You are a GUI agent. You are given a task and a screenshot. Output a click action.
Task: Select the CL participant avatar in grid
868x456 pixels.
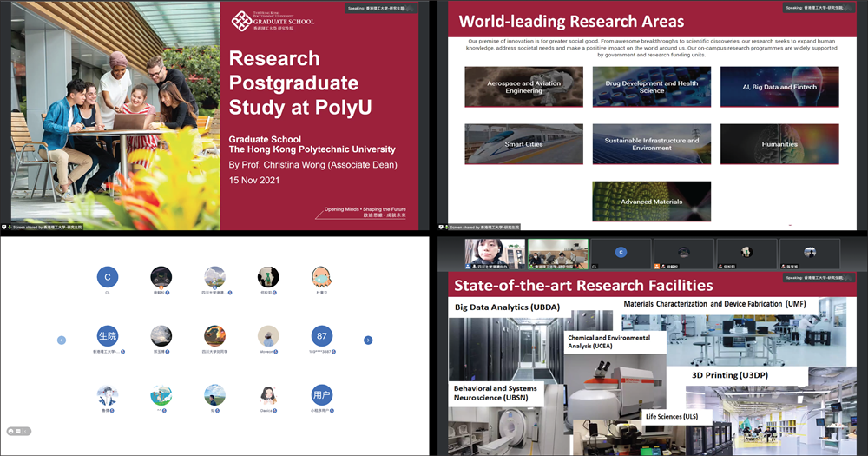pos(108,277)
